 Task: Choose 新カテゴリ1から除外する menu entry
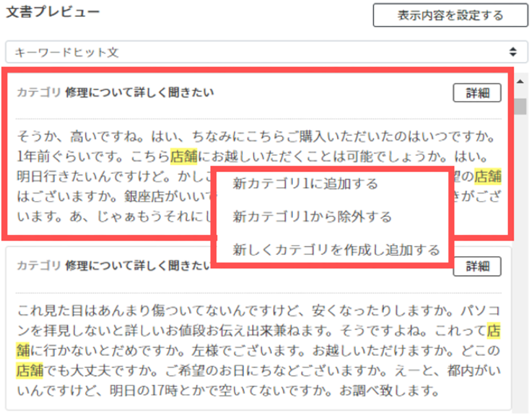312,217
